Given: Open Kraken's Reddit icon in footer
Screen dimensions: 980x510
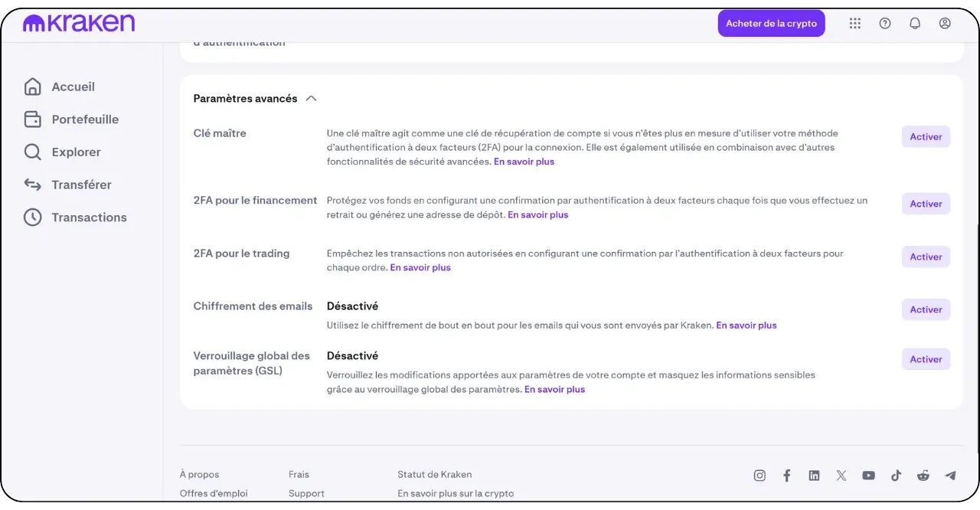Looking at the screenshot, I should click(x=923, y=476).
